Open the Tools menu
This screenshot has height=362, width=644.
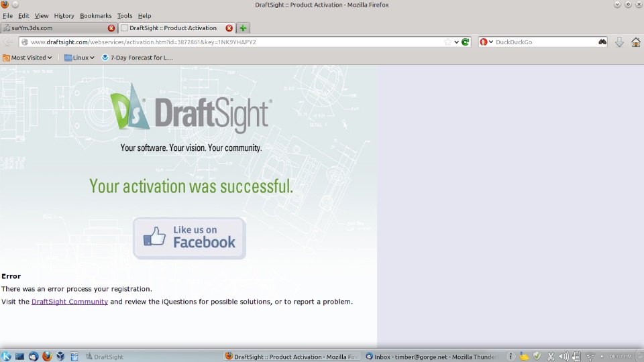[125, 15]
